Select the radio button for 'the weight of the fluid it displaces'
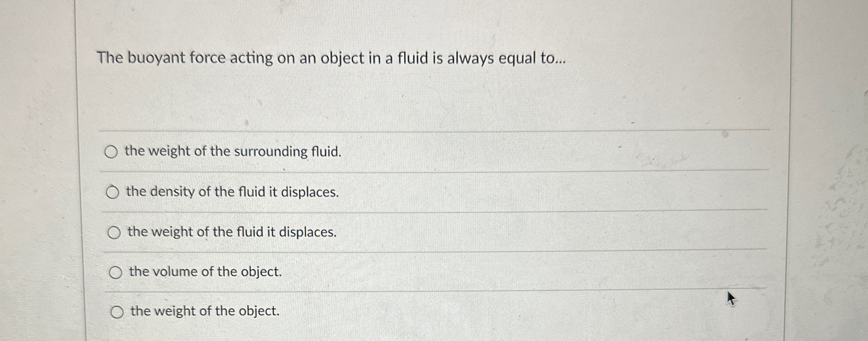This screenshot has width=868, height=341. pyautogui.click(x=114, y=233)
